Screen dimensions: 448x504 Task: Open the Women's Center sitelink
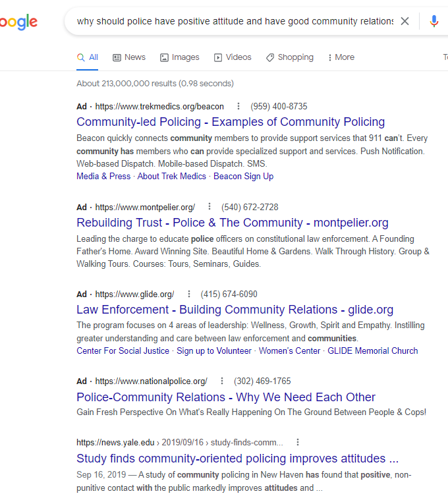point(290,350)
